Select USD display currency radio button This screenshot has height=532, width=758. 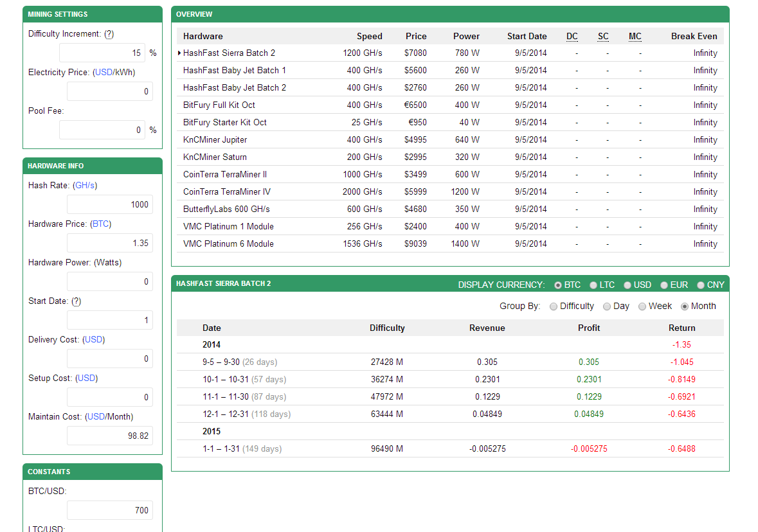(627, 285)
